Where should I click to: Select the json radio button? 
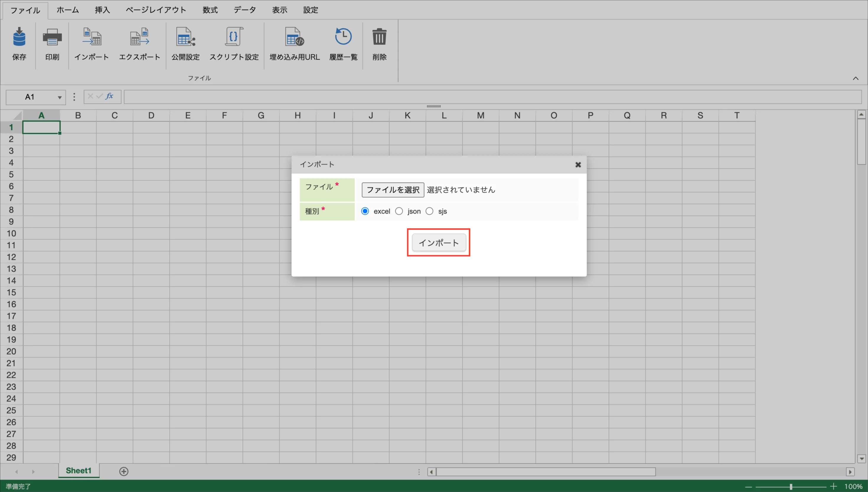[x=399, y=211]
